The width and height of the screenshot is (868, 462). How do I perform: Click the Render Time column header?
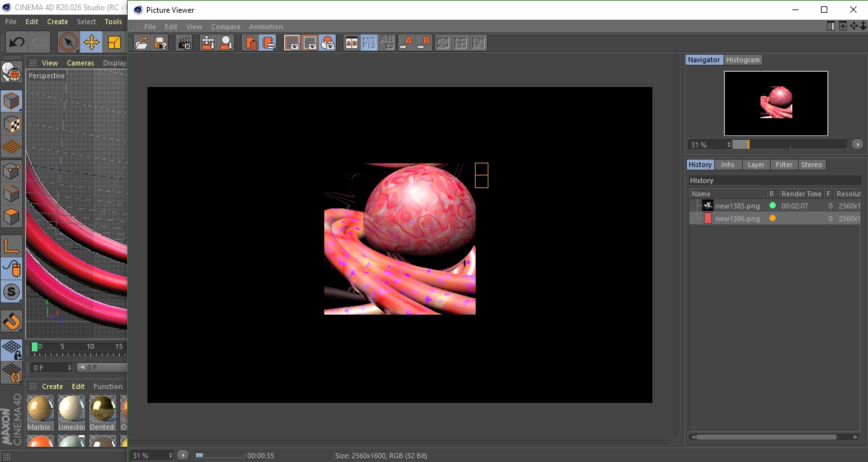point(801,194)
